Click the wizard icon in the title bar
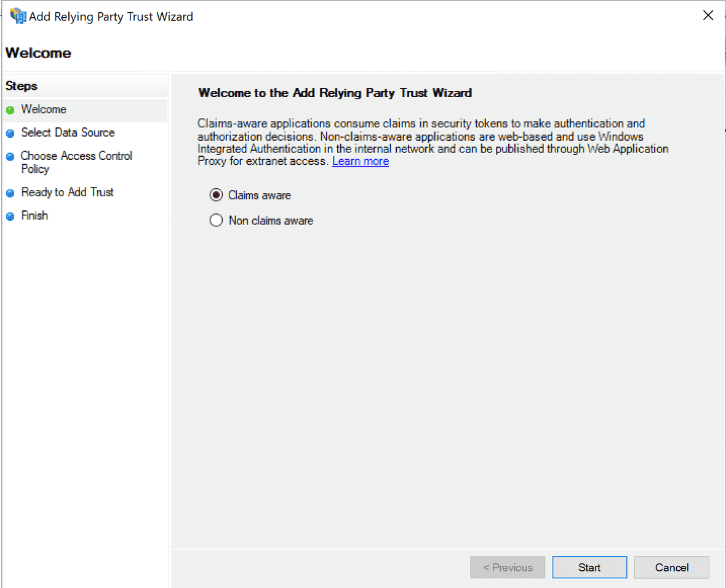Viewport: 726px width, 588px height. [18, 16]
